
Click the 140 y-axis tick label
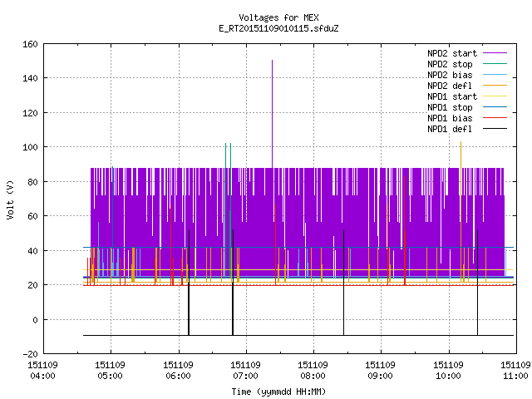coord(30,78)
